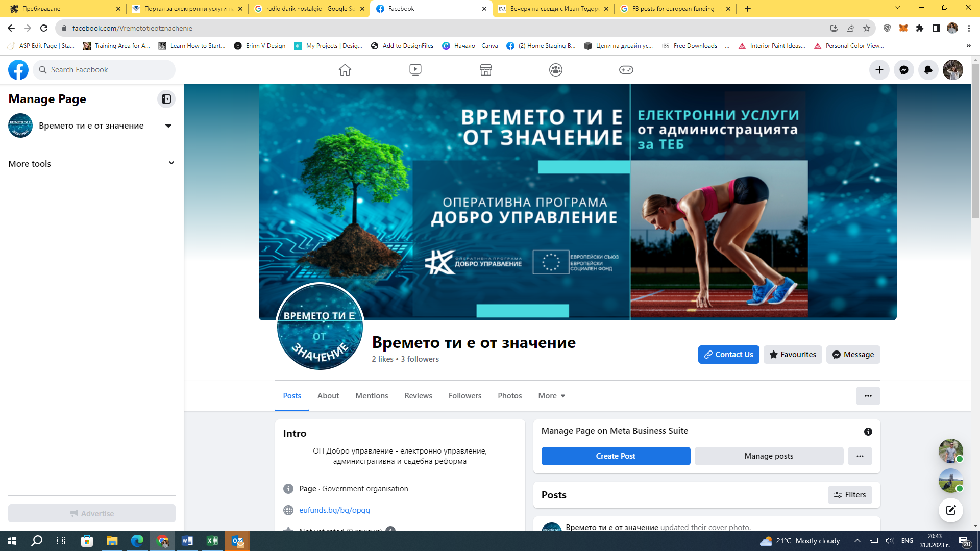This screenshot has height=551, width=980.
Task: Open the eufunds.bg/bg/opgg link
Action: pos(334,510)
